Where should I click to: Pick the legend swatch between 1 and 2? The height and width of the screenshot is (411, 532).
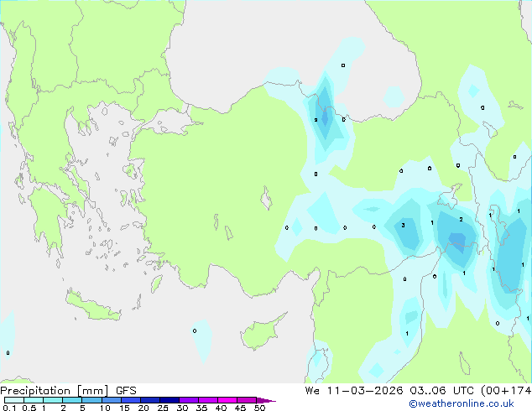point(53,400)
